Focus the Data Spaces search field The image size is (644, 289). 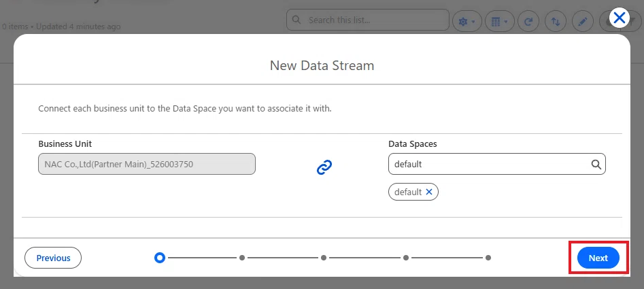[497, 164]
